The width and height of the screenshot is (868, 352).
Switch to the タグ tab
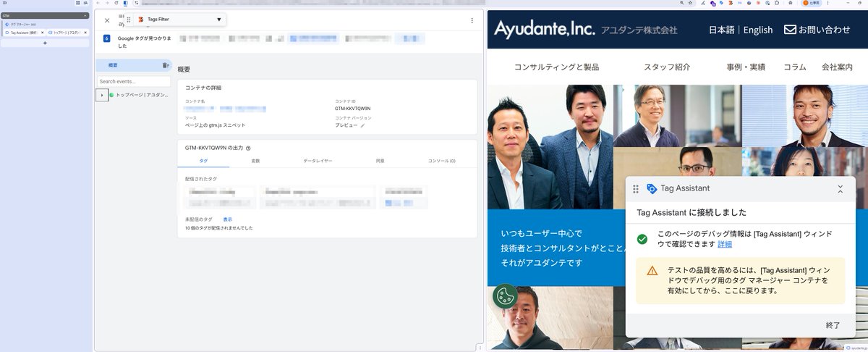coord(203,160)
